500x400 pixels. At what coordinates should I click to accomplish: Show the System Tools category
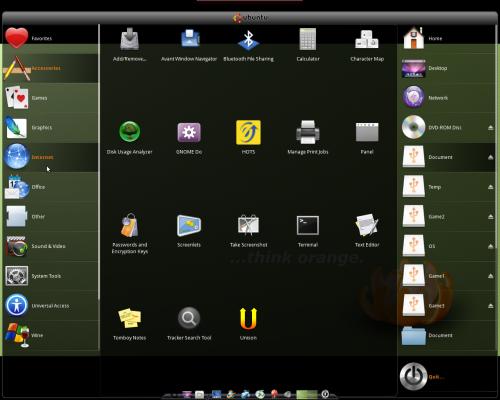pyautogui.click(x=51, y=276)
